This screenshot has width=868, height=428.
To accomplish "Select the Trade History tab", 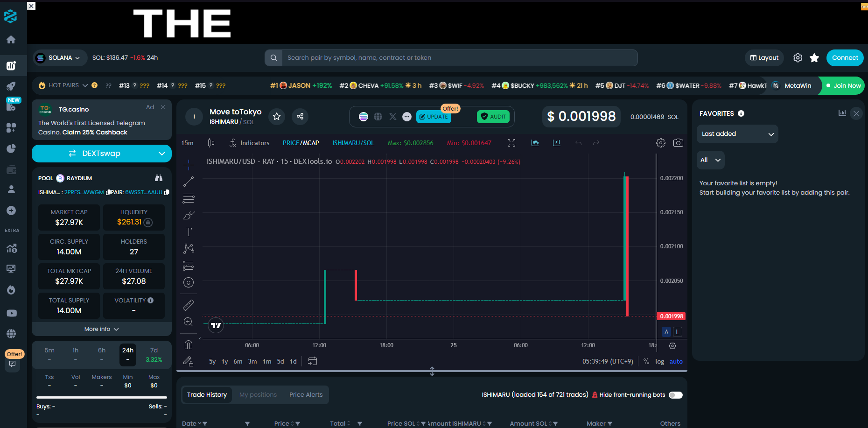I will click(x=207, y=395).
